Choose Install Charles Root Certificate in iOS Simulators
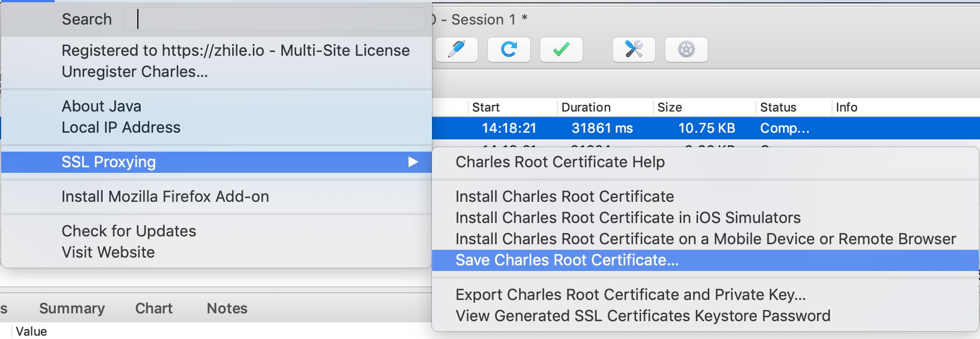This screenshot has width=980, height=339. 628,218
